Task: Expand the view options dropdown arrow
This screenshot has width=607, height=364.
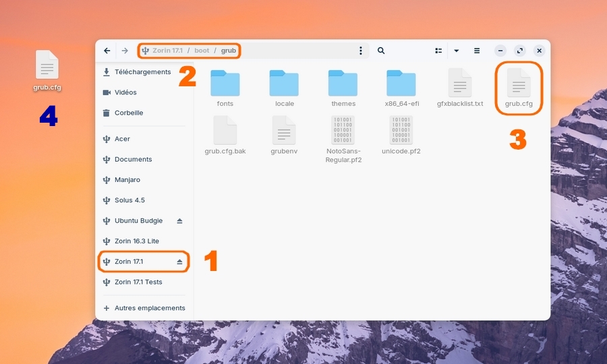Action: [457, 51]
